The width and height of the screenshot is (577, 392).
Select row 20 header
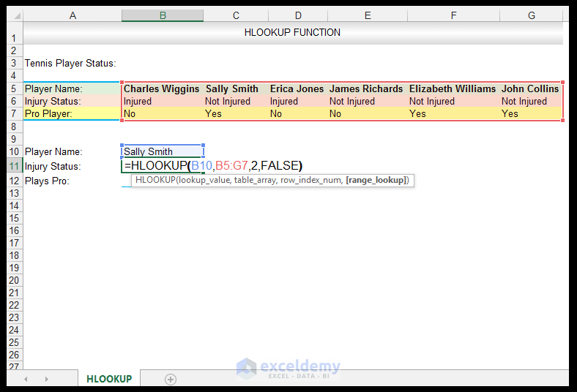click(14, 280)
